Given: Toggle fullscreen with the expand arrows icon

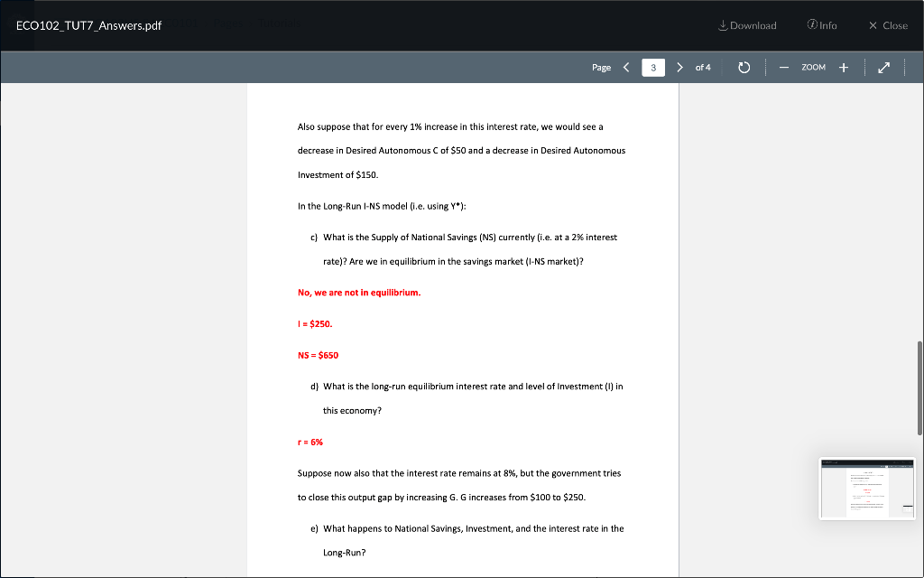Looking at the screenshot, I should [883, 67].
